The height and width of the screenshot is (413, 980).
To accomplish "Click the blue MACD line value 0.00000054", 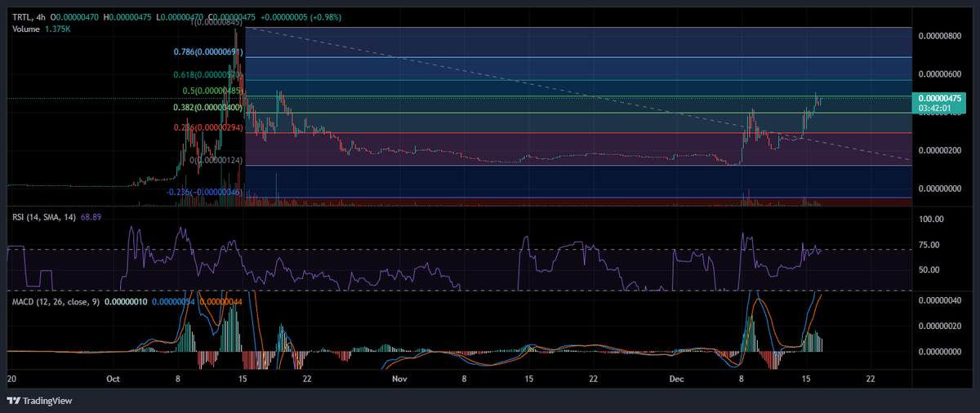I will point(171,302).
